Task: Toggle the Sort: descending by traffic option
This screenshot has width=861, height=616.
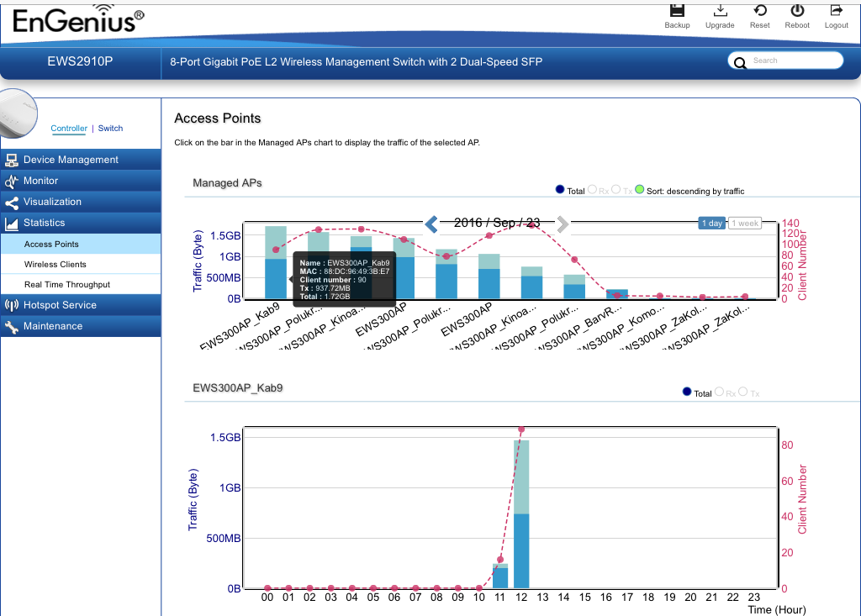Action: (x=639, y=189)
